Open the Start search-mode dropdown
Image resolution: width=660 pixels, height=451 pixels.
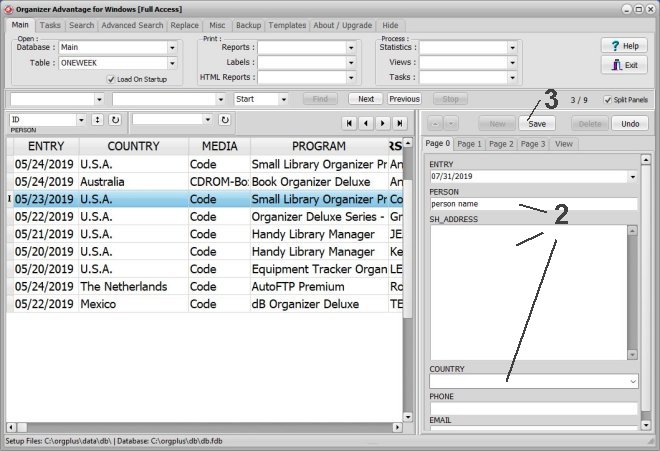tap(284, 99)
